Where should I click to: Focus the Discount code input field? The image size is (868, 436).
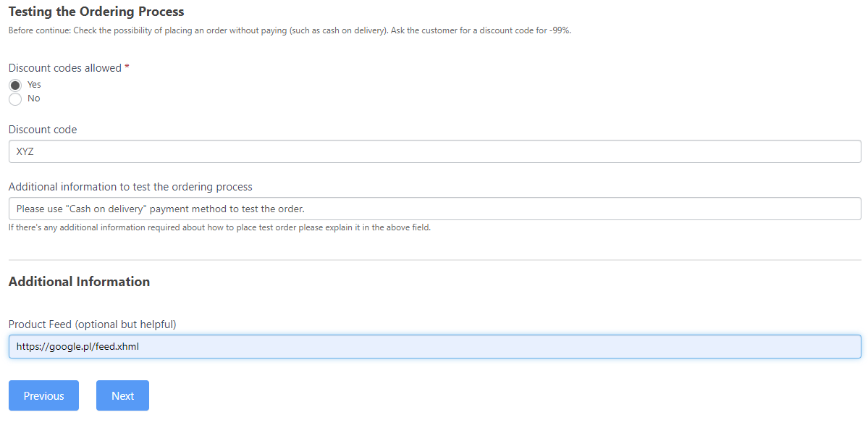click(x=434, y=151)
